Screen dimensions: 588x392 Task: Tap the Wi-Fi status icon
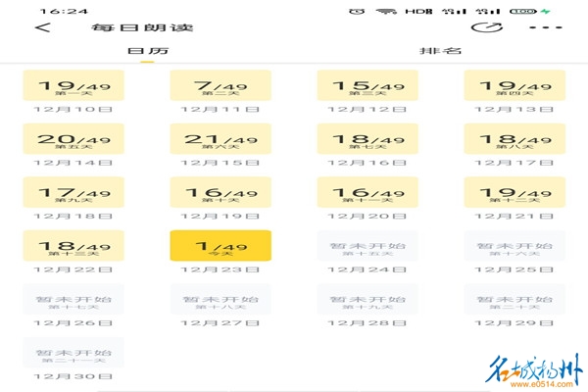tap(387, 11)
